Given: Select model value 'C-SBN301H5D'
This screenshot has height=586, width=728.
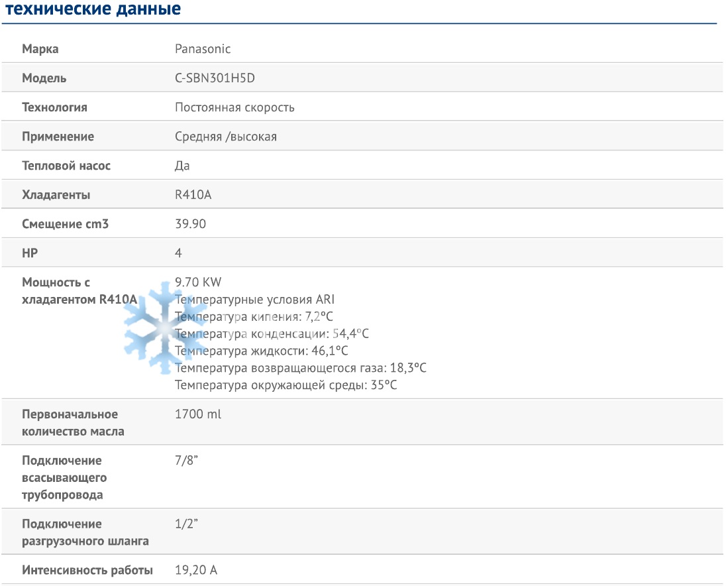Looking at the screenshot, I should (x=215, y=78).
